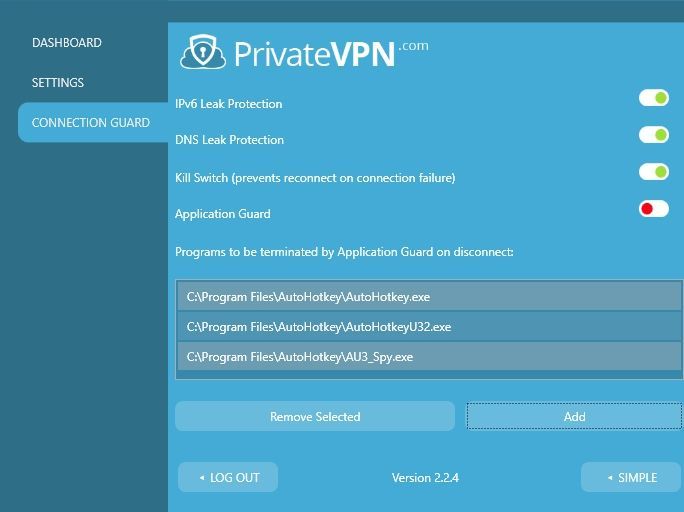Click Add to add a program
Image resolution: width=684 pixels, height=512 pixels.
[574, 416]
